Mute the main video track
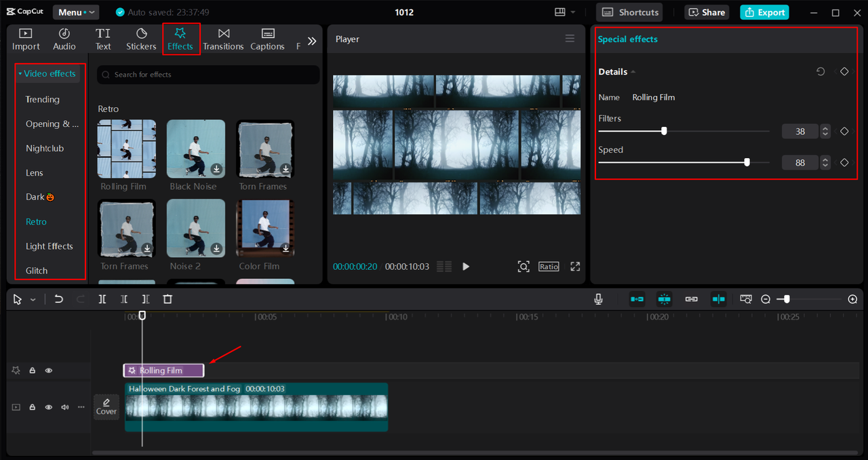The width and height of the screenshot is (868, 460). coord(65,407)
